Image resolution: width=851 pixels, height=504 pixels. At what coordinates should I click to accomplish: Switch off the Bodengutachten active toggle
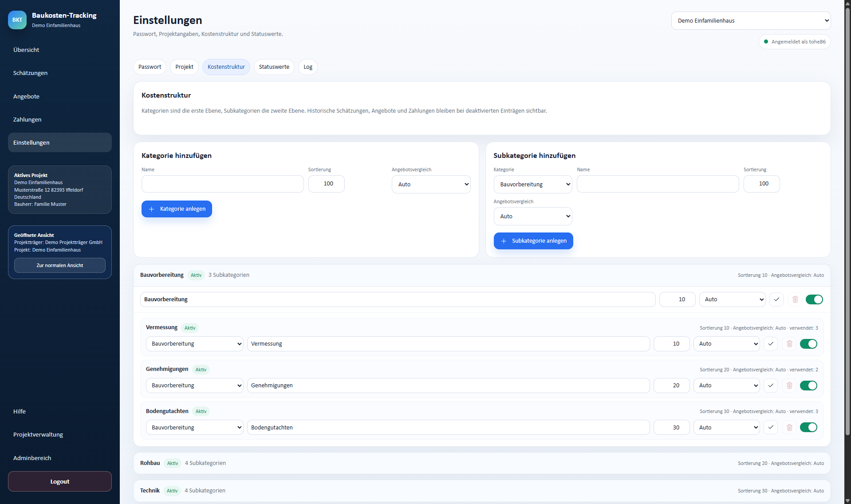(808, 427)
